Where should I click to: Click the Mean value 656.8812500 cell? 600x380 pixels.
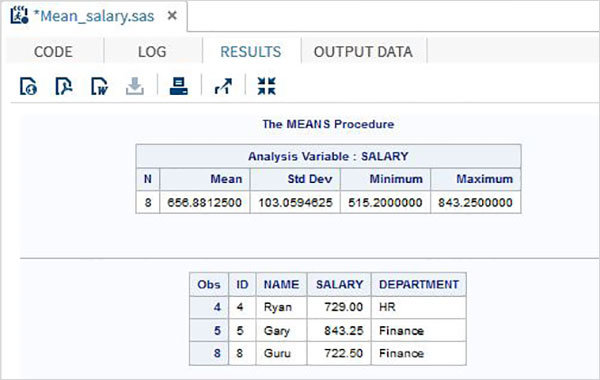pyautogui.click(x=204, y=202)
